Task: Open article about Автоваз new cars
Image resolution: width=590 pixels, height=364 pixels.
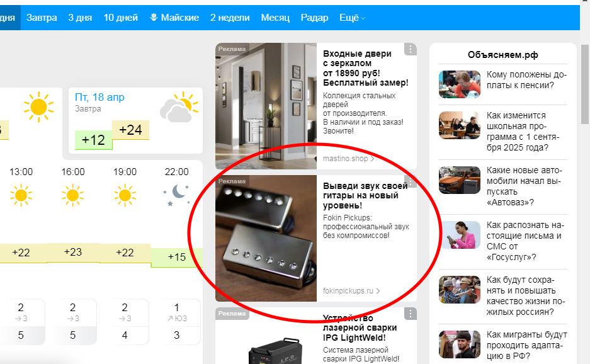Action: (524, 186)
